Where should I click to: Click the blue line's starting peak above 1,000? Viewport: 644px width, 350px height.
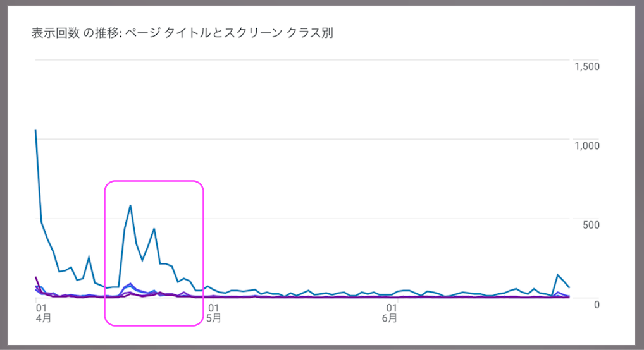click(35, 130)
